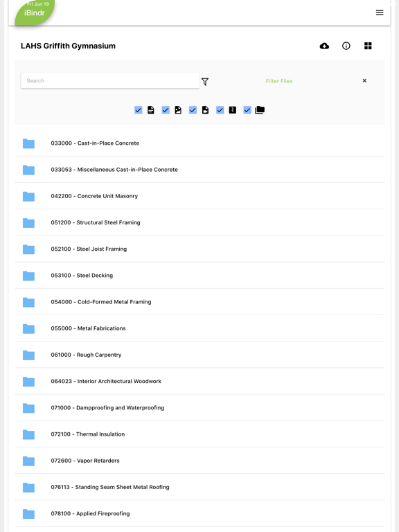Image resolution: width=399 pixels, height=532 pixels.
Task: Click the Search input field
Action: [x=110, y=81]
